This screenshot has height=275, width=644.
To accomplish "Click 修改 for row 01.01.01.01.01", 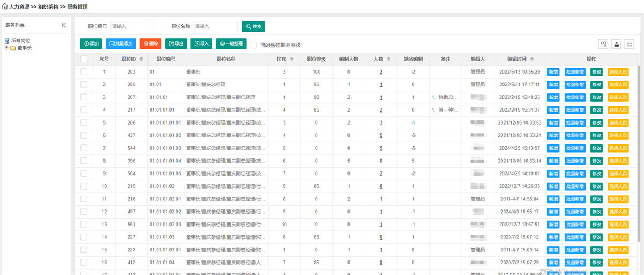I will pos(596,122).
